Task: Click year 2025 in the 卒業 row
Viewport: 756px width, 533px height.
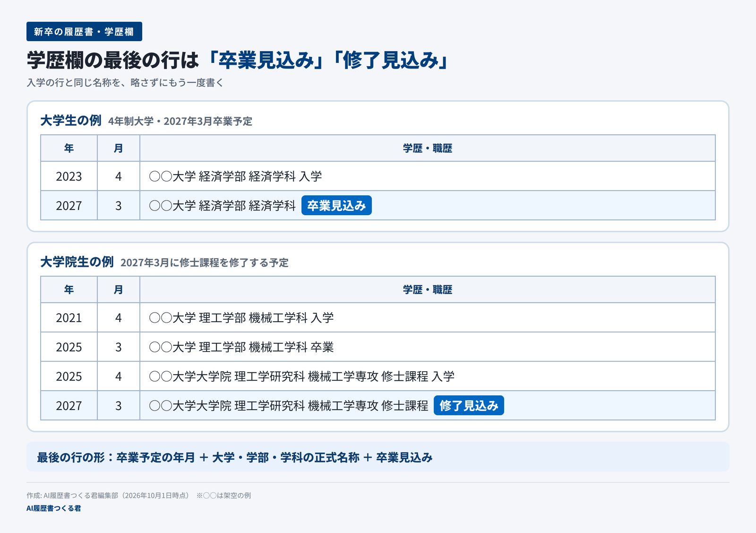Action: pyautogui.click(x=69, y=347)
